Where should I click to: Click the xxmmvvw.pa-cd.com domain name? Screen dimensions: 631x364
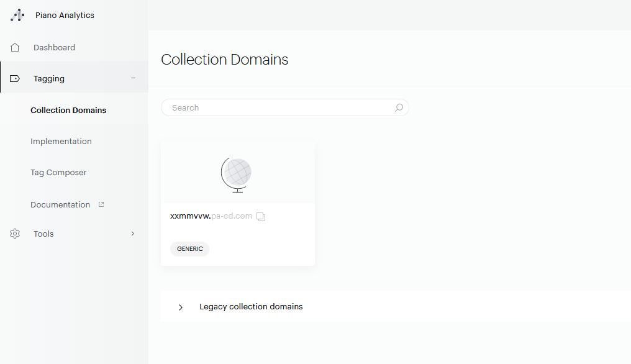pyautogui.click(x=211, y=216)
